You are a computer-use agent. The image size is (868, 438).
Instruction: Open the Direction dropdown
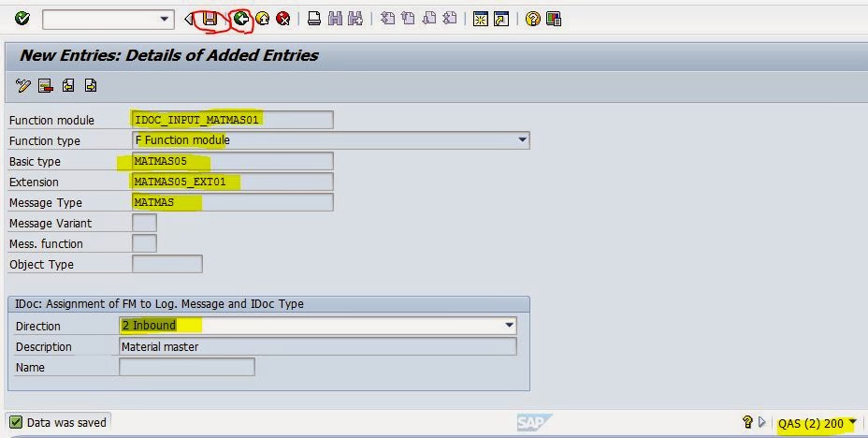[x=509, y=325]
